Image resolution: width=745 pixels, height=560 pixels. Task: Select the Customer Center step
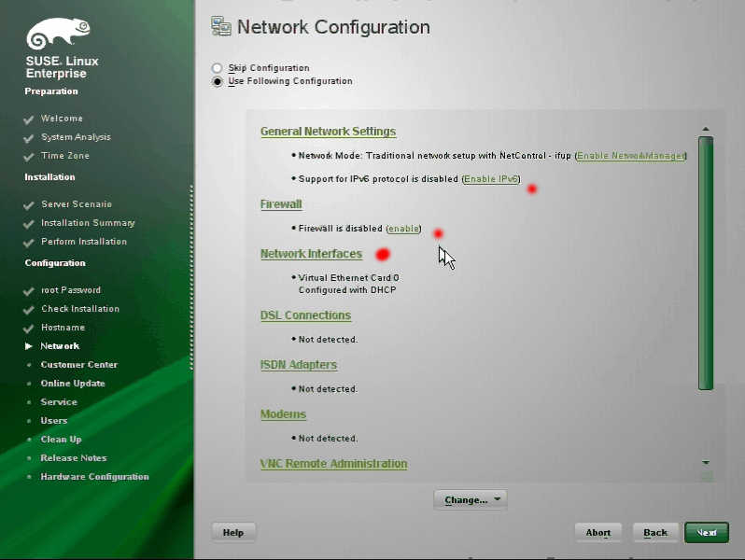click(x=78, y=365)
